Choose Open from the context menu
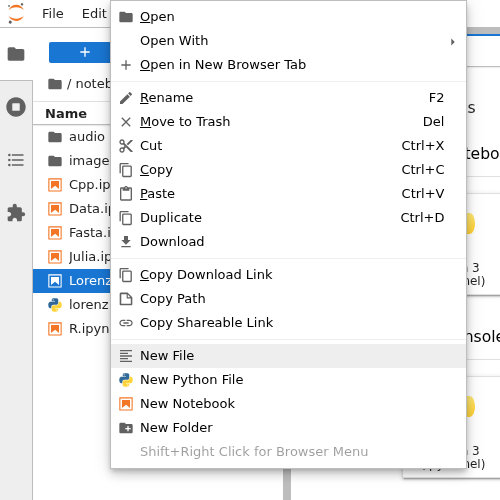The image size is (500, 500). coord(288,17)
